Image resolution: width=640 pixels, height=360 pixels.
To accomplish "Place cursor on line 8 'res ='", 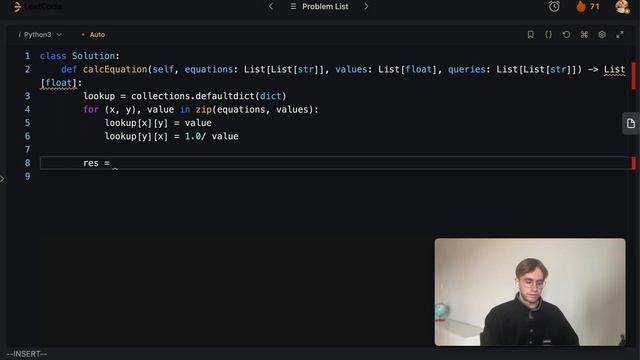I will [96, 163].
